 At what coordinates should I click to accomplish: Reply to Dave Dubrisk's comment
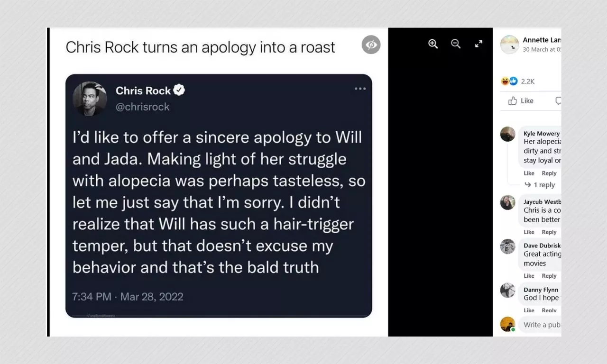tap(549, 275)
